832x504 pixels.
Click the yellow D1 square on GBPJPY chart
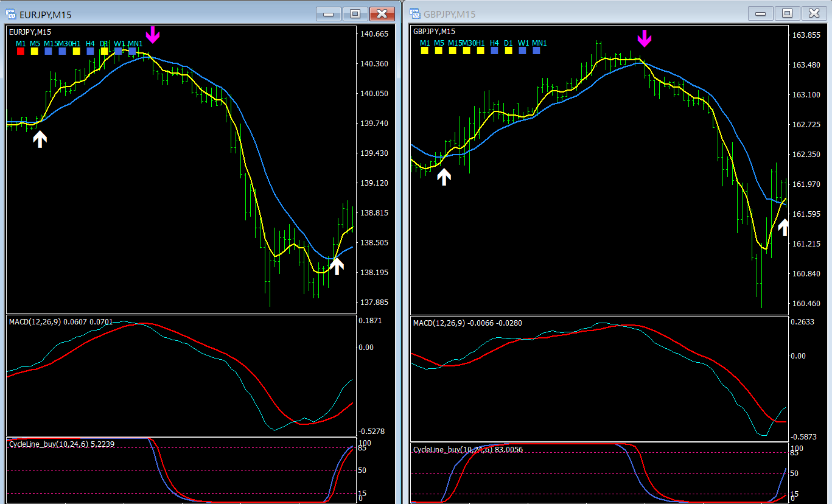click(x=508, y=51)
